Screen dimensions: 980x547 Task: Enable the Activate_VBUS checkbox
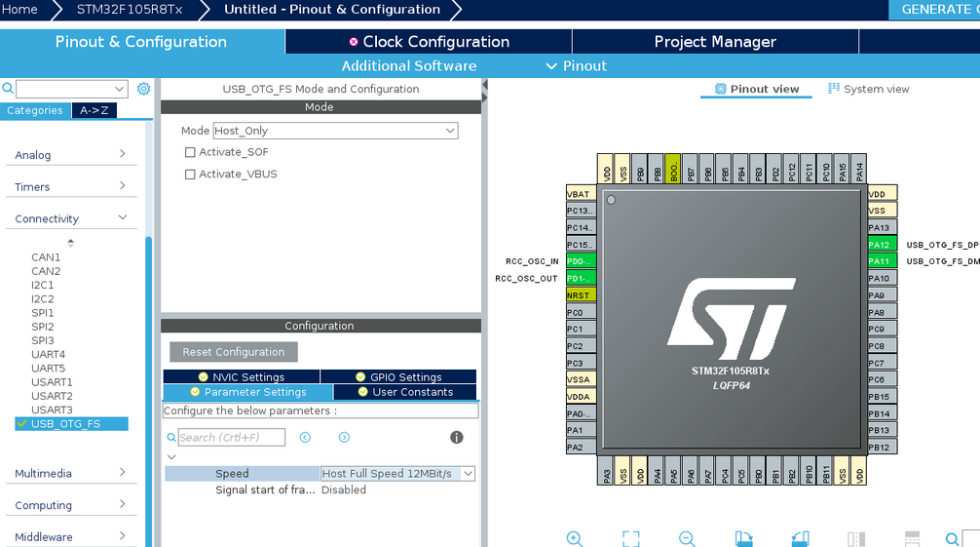tap(190, 174)
